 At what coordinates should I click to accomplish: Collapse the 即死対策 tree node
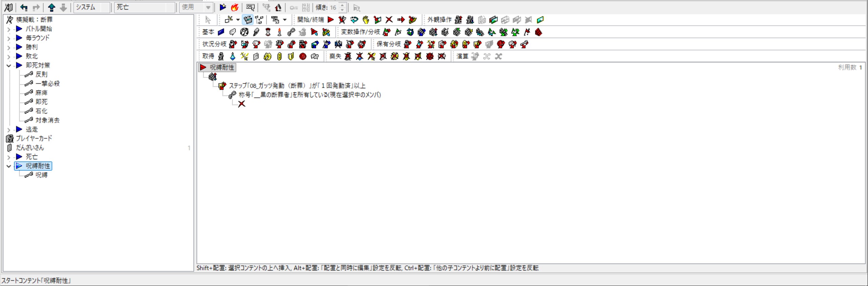pos(9,65)
